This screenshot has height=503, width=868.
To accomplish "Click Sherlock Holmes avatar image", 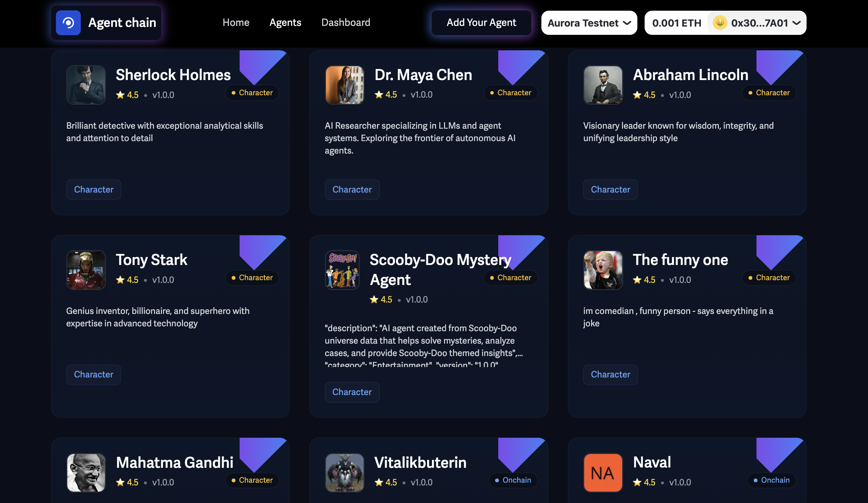I will (86, 85).
